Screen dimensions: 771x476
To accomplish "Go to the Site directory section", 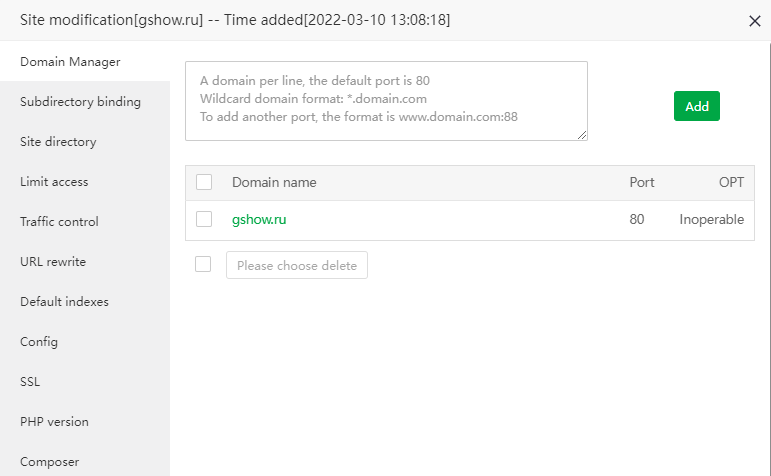I will [x=58, y=142].
